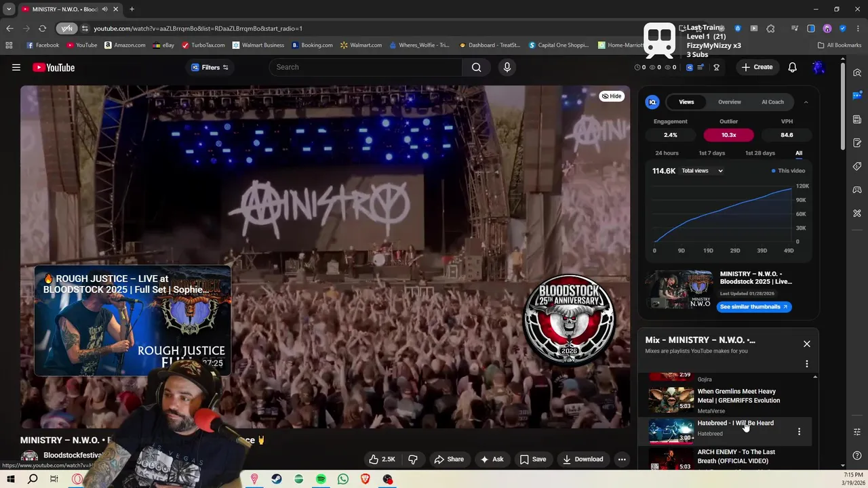Close the Mix playlist panel
Image resolution: width=868 pixels, height=488 pixels.
click(807, 344)
